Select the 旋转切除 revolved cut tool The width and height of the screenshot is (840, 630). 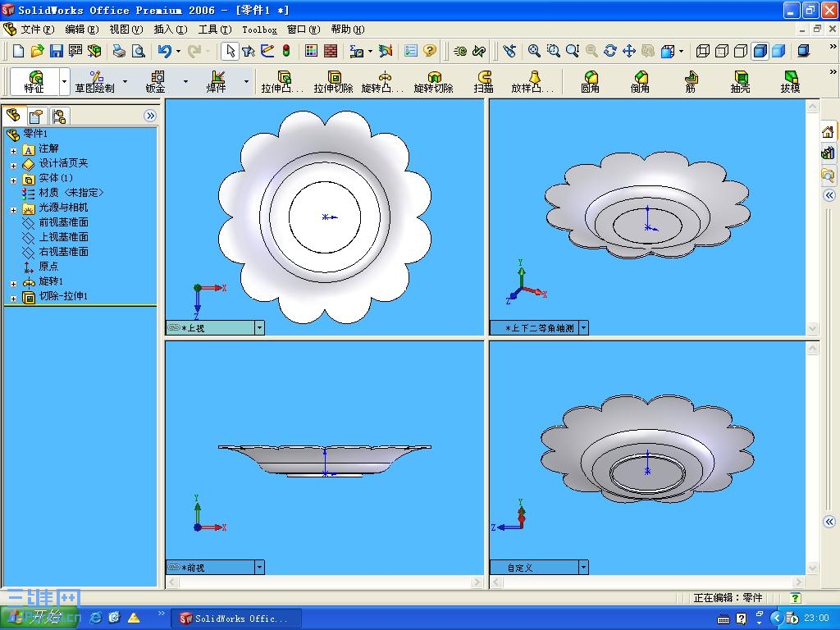click(433, 81)
